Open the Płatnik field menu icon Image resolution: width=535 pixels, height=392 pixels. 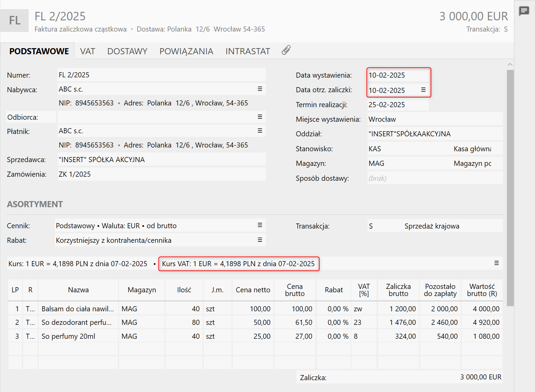click(x=260, y=131)
